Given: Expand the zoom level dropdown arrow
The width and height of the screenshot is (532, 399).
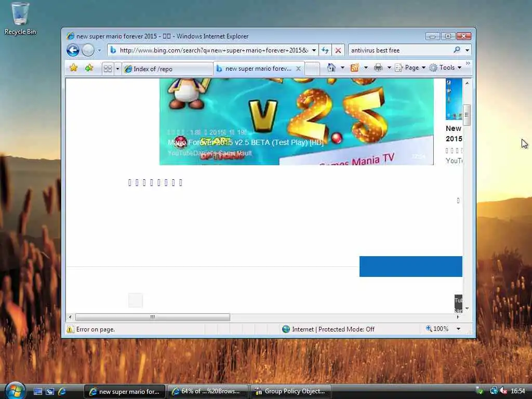Looking at the screenshot, I should pos(458,329).
